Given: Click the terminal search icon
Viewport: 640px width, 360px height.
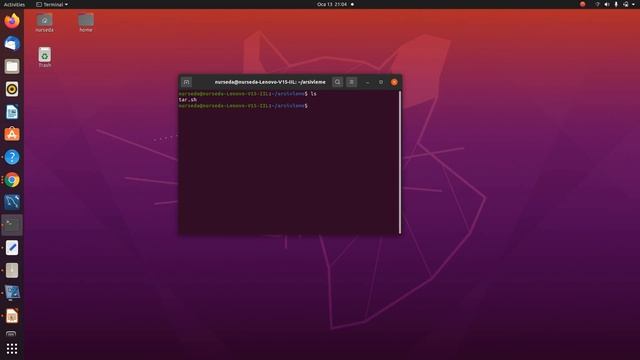Looking at the screenshot, I should tap(337, 82).
